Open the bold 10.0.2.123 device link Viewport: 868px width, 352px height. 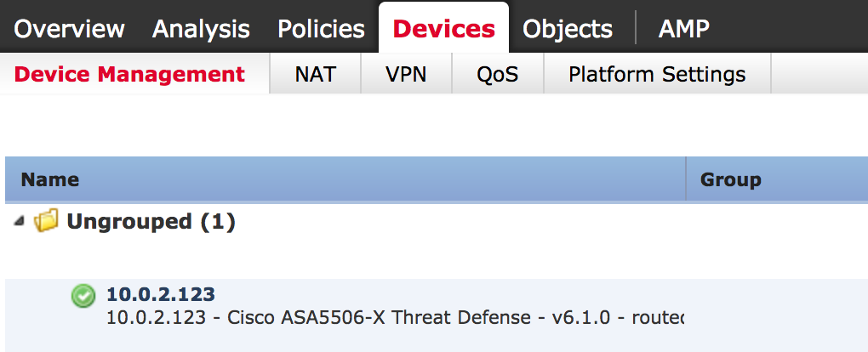161,294
